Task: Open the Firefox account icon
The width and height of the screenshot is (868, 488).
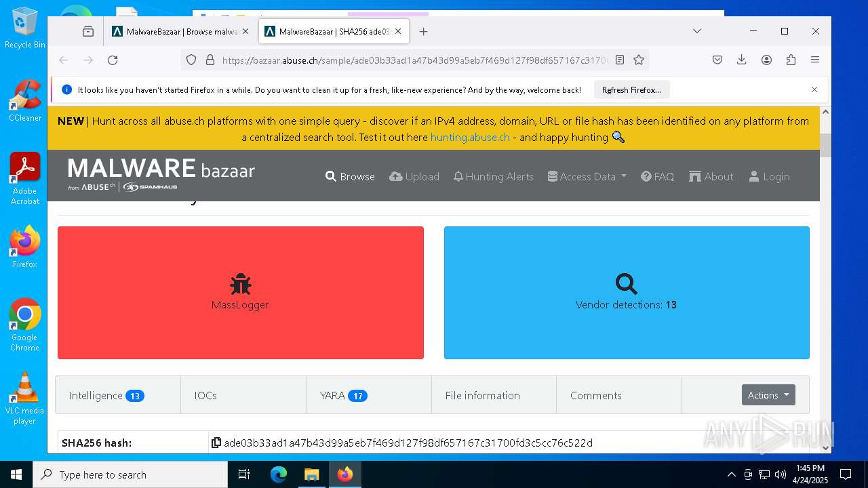Action: point(766,60)
